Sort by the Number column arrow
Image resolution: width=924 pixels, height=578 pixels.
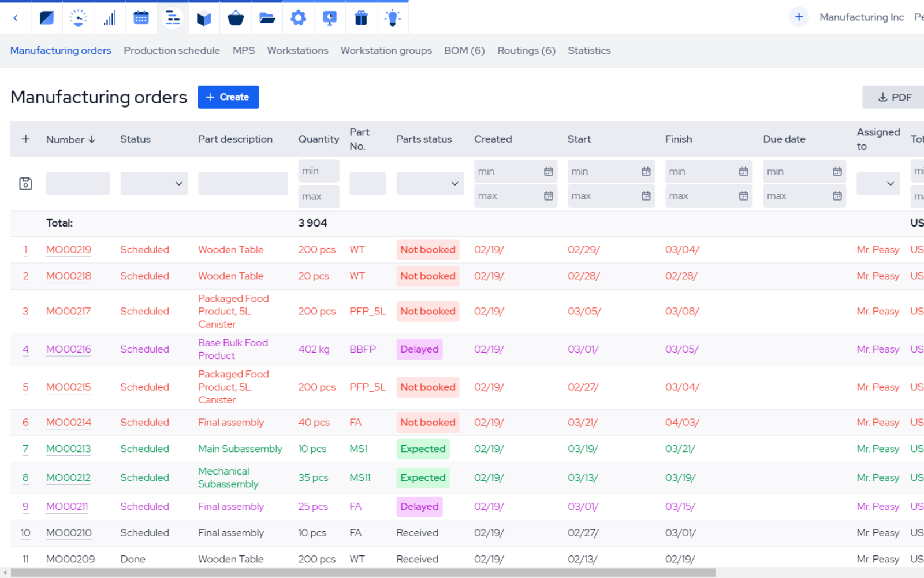point(92,139)
